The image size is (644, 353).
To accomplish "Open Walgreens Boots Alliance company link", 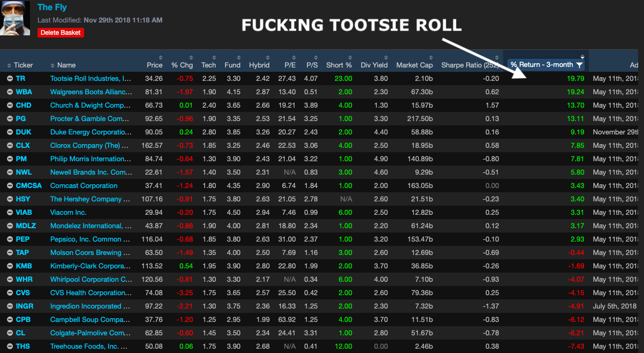I will coord(90,92).
